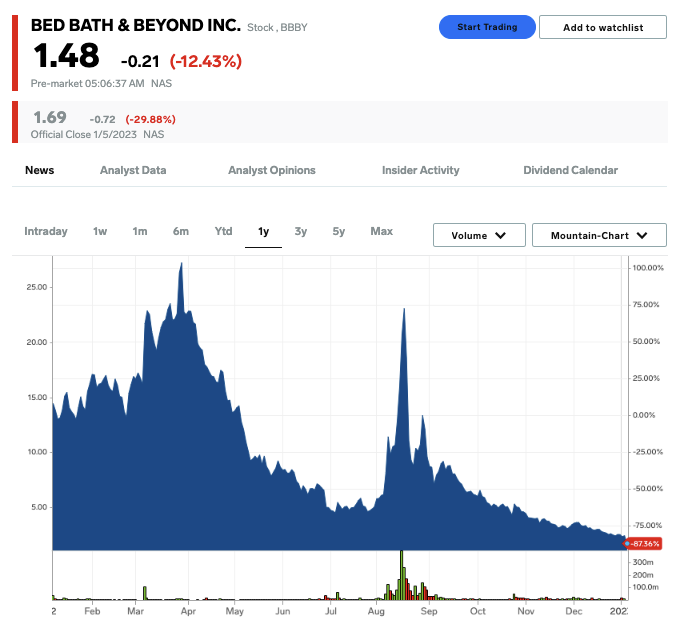This screenshot has width=682, height=631.
Task: Select the Ytd chart range
Action: [223, 231]
